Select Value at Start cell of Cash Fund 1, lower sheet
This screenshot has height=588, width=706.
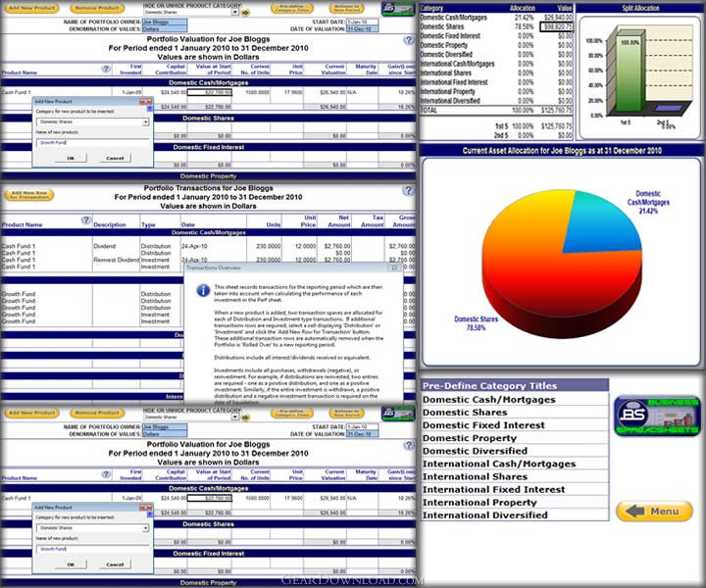click(210, 498)
